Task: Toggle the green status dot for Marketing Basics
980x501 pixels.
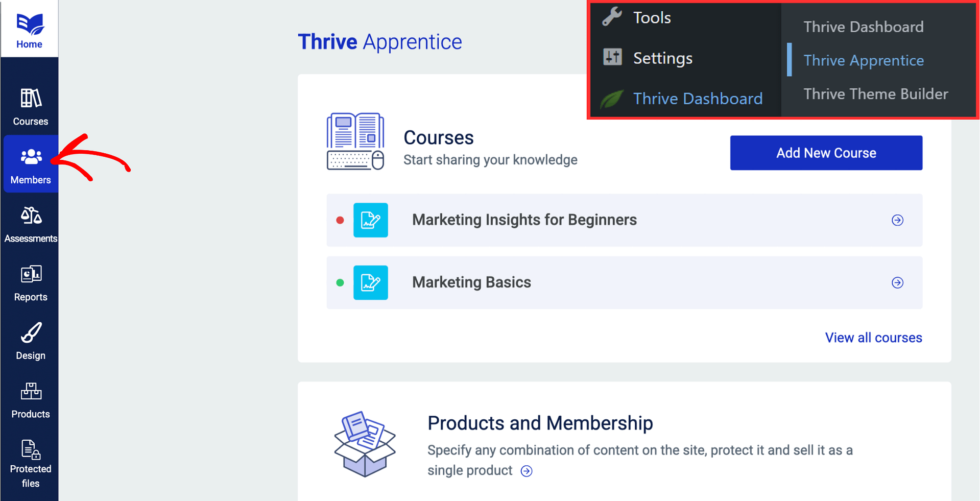Action: click(341, 282)
